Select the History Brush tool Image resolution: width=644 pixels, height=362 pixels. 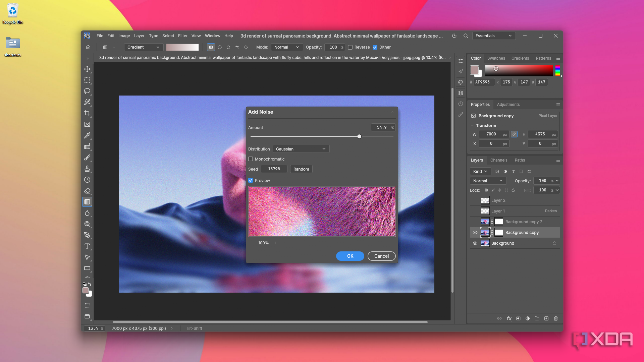click(87, 180)
